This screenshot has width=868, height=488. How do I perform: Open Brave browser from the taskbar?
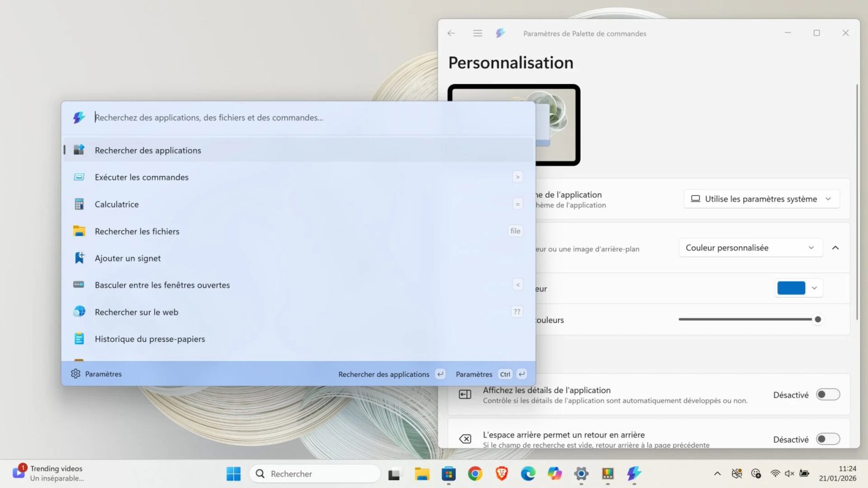502,474
